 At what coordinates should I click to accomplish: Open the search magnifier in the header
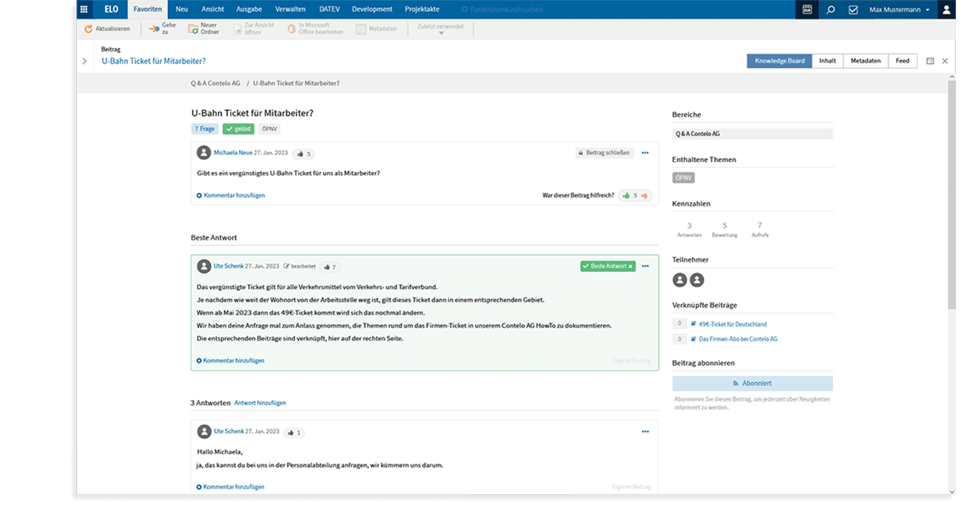(830, 10)
